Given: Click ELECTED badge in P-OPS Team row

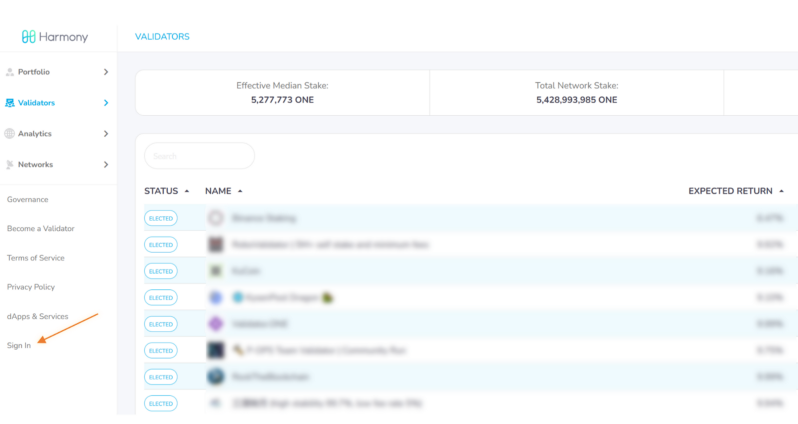Looking at the screenshot, I should point(161,351).
